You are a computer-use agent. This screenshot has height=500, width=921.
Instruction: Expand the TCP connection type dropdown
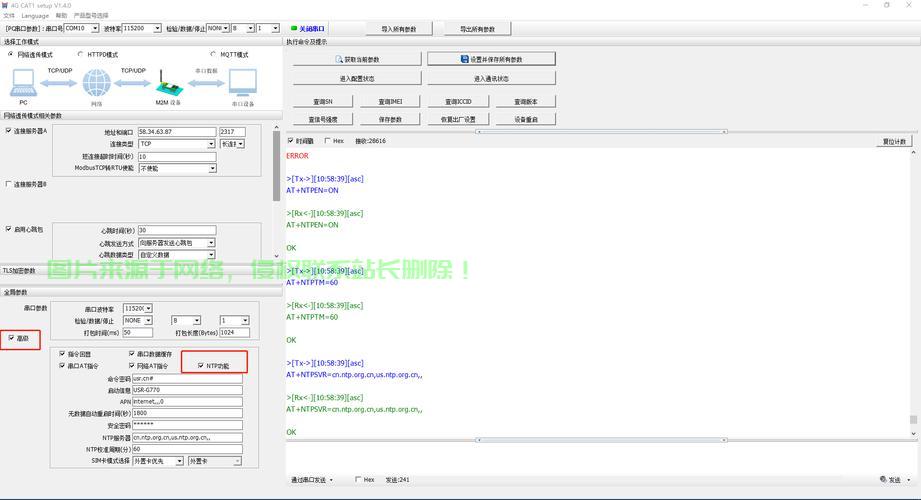tap(211, 144)
